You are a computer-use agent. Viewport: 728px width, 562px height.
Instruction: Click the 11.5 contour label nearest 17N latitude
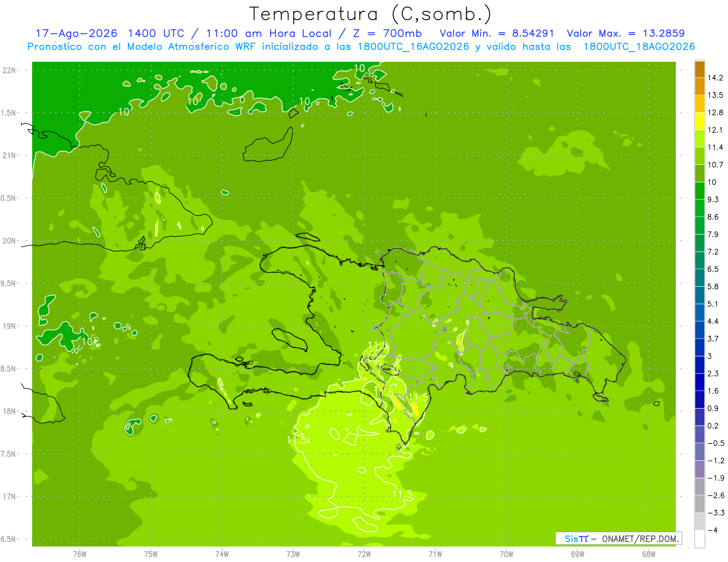(402, 495)
